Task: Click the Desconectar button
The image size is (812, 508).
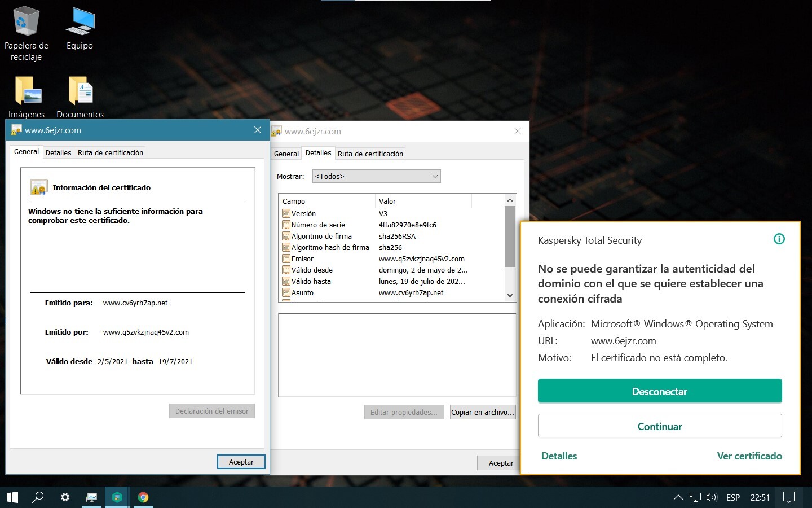Action: pos(660,391)
